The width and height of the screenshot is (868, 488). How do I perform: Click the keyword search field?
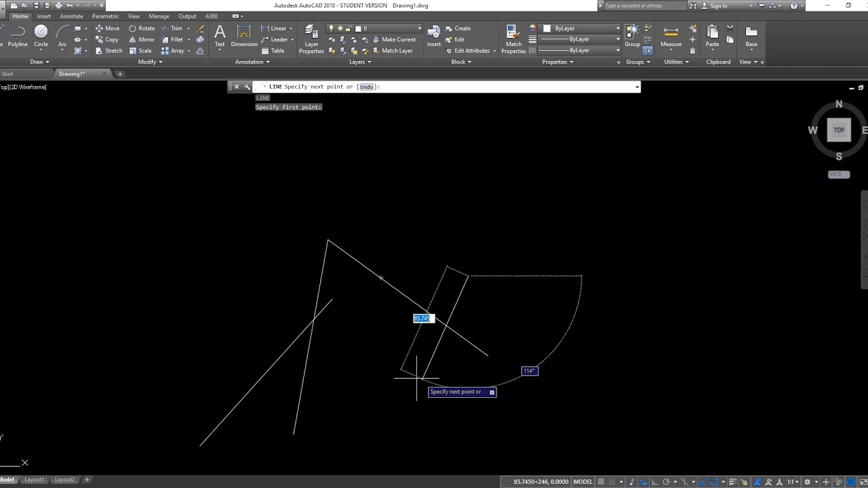click(644, 5)
